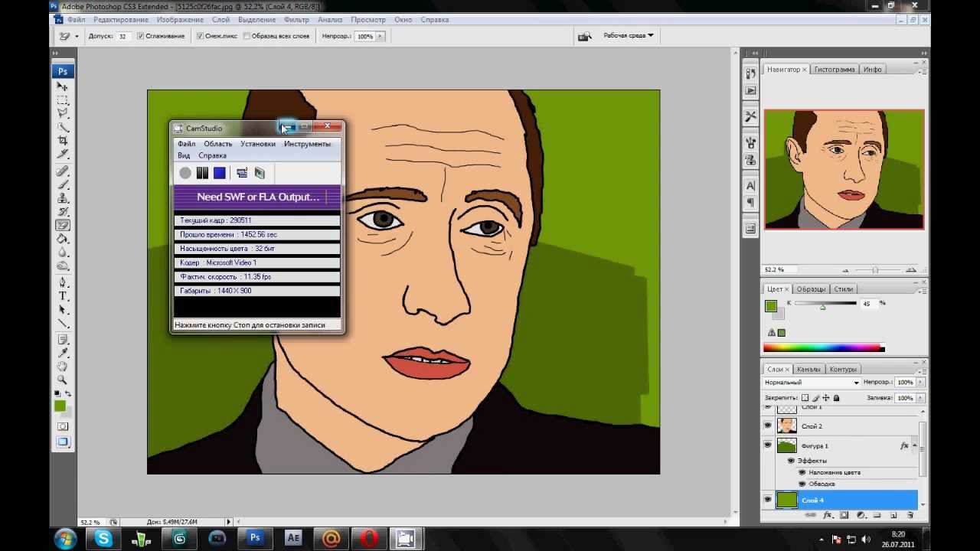Launch Bridge from options bar icon
Viewport: 980px width, 551px height.
pyautogui.click(x=585, y=36)
